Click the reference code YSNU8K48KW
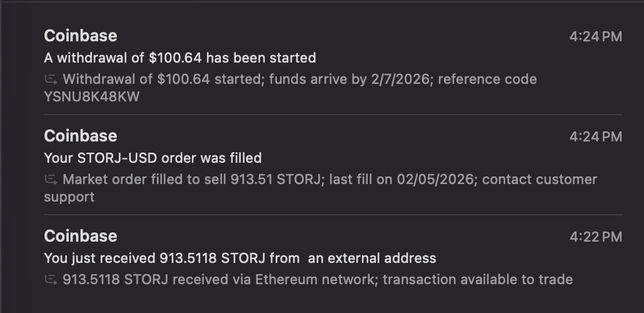Screen dimensions: 644x313 pos(92,97)
